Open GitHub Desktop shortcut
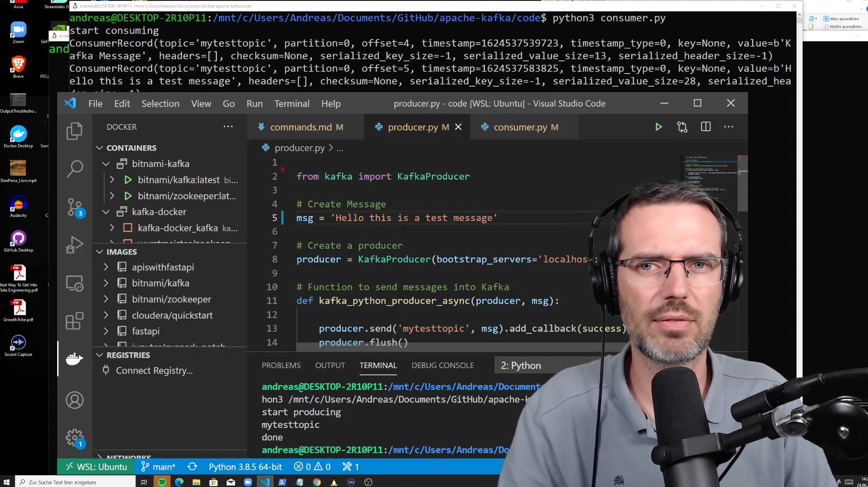Image resolution: width=868 pixels, height=487 pixels. tap(18, 241)
